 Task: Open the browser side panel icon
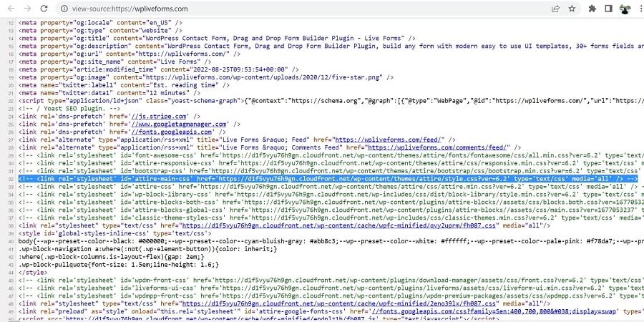click(608, 9)
